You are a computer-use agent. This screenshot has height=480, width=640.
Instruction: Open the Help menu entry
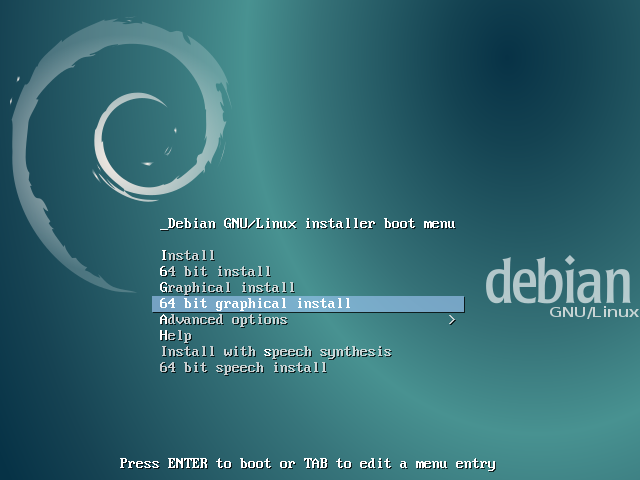(x=175, y=336)
